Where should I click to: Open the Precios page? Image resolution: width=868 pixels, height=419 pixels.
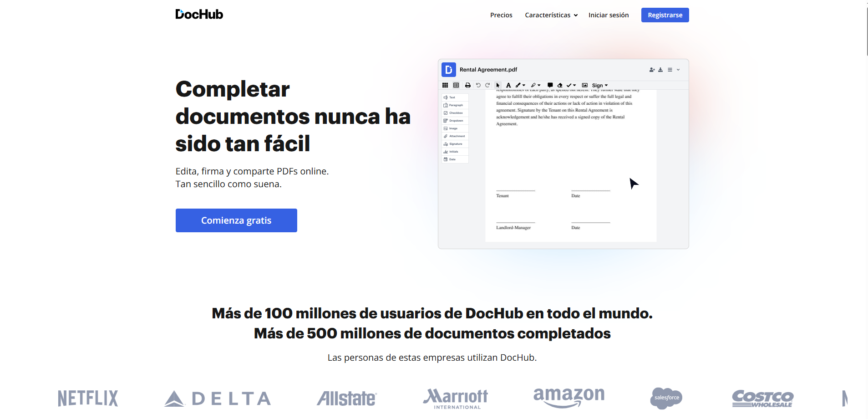click(x=501, y=15)
